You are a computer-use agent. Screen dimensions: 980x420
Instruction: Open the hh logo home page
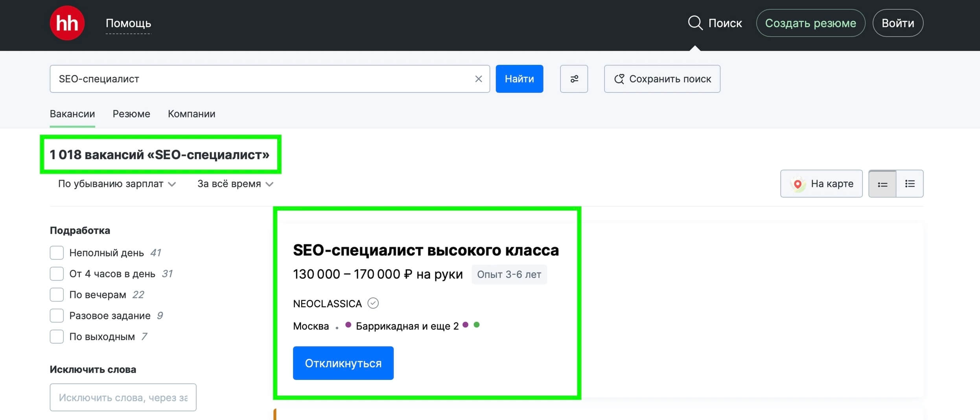point(67,23)
